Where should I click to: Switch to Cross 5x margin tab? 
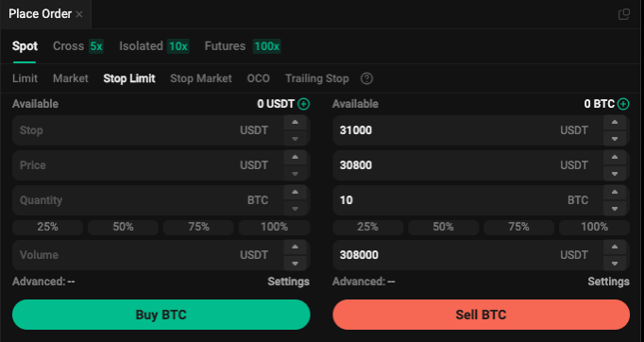click(78, 46)
